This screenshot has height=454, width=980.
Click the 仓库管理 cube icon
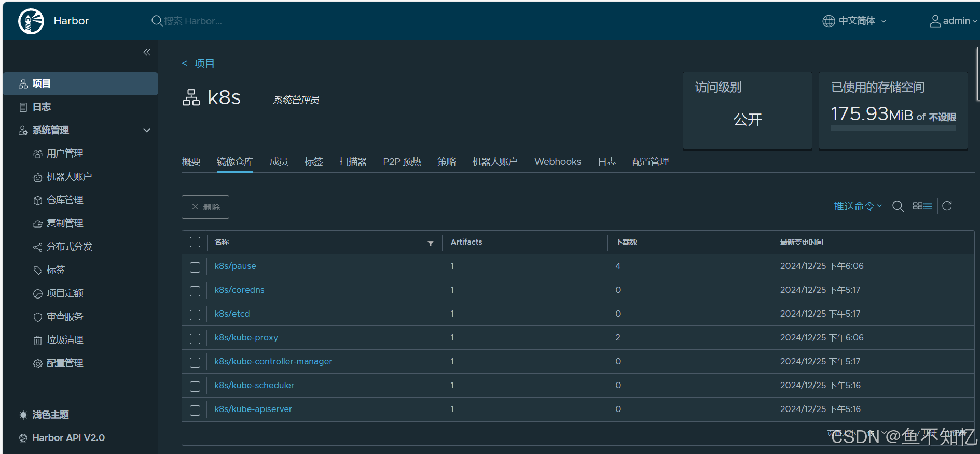coord(37,201)
